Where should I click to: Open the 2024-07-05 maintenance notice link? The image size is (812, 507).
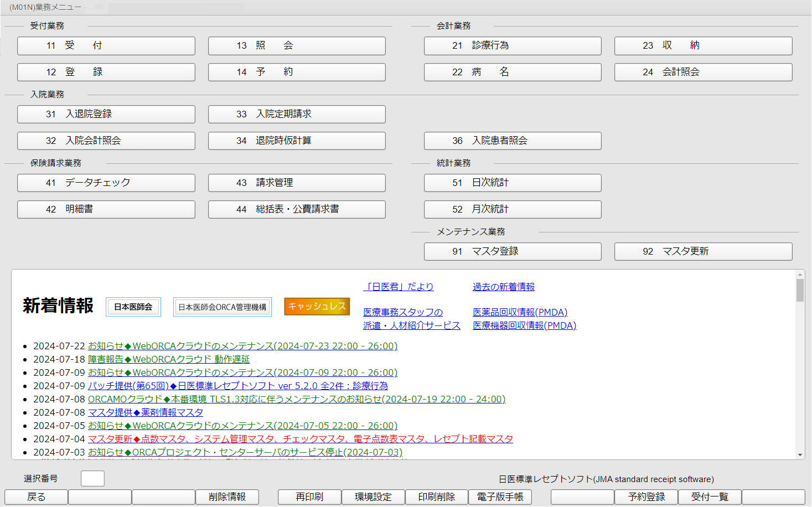point(242,426)
